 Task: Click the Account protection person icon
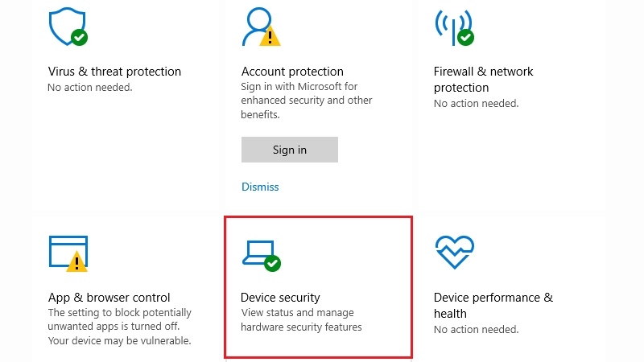pyautogui.click(x=261, y=27)
